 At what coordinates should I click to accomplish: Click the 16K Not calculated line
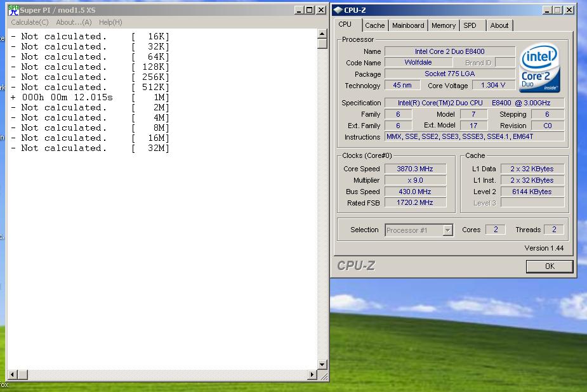tap(90, 37)
